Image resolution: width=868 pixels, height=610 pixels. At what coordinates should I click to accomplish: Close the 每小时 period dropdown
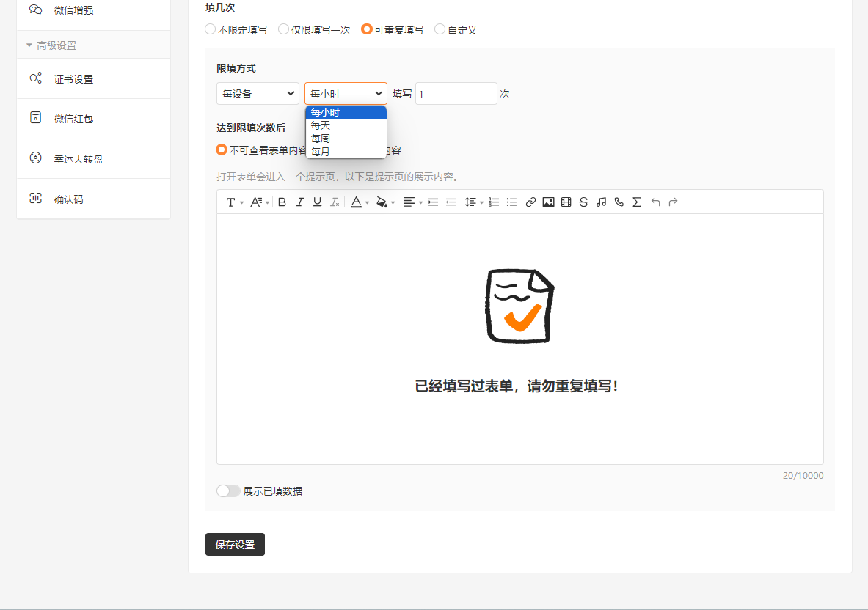(346, 94)
